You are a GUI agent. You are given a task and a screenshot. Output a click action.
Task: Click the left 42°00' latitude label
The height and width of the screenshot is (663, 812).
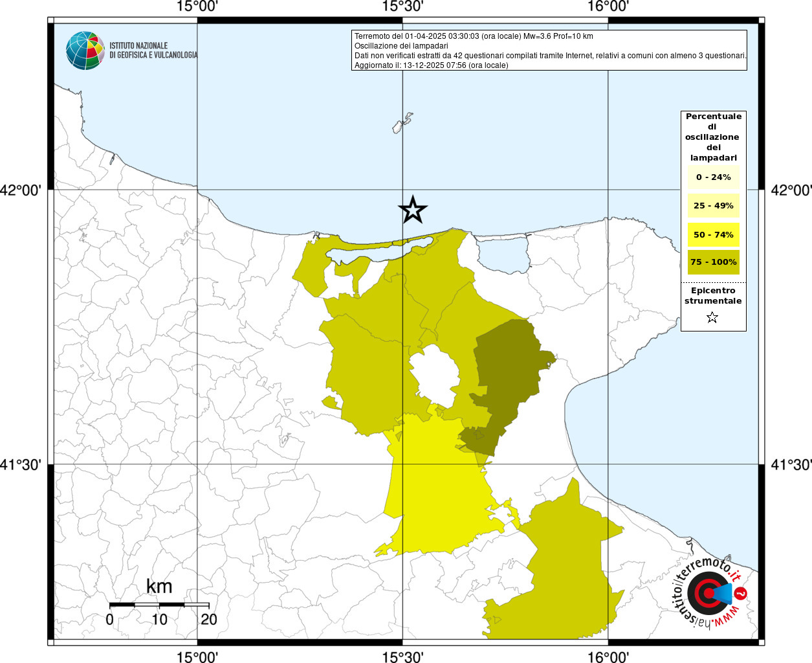[x=21, y=190]
